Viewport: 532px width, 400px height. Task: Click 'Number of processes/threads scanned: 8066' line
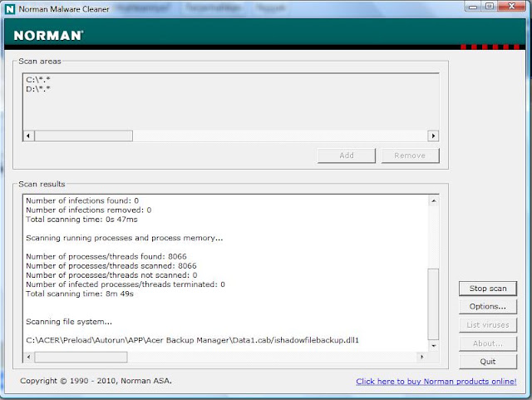111,266
